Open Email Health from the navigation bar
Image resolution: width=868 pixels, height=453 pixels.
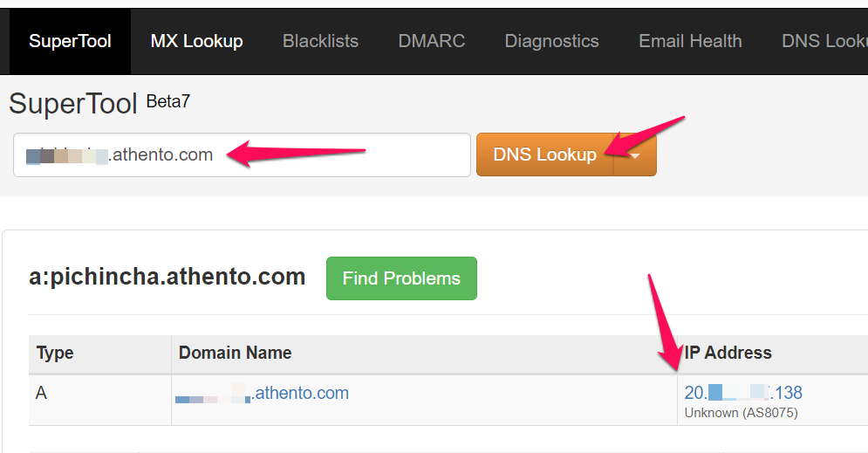[x=690, y=41]
